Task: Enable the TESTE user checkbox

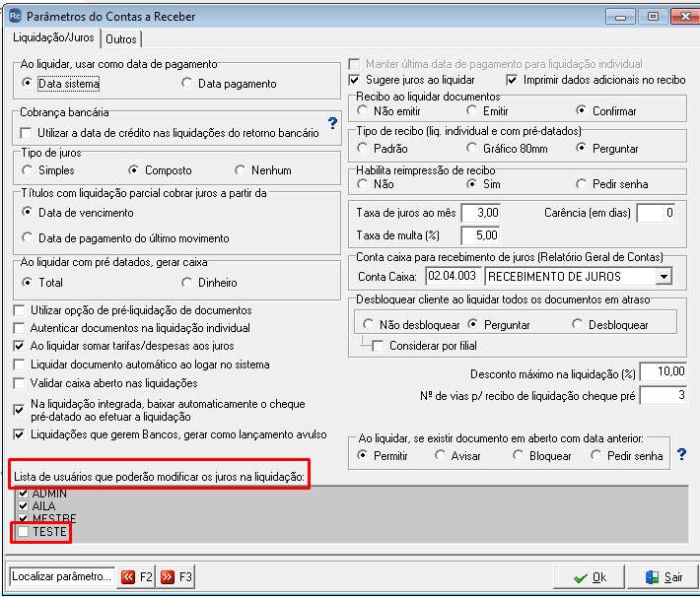Action: (23, 531)
